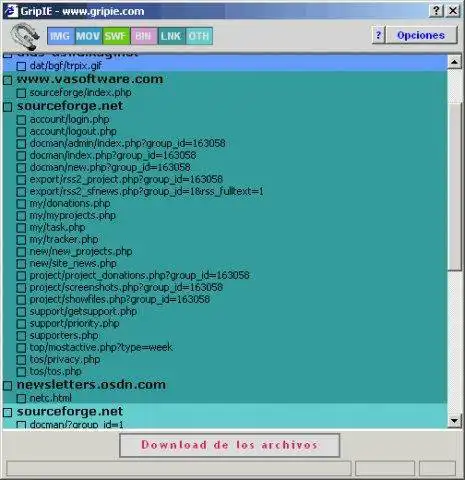The height and width of the screenshot is (480, 465).
Task: Check the docman/new.php checkbox
Action: (21, 168)
